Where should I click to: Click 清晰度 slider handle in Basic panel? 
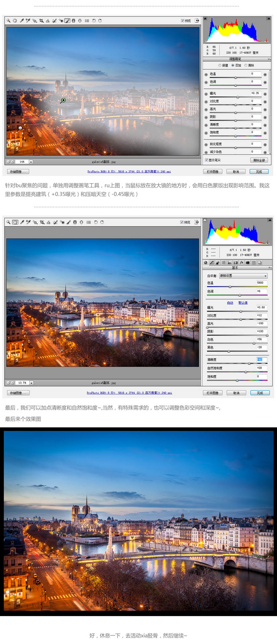point(249,363)
